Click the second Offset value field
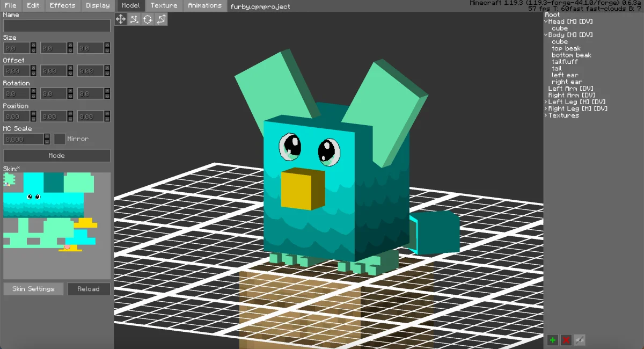644x349 pixels. click(54, 71)
